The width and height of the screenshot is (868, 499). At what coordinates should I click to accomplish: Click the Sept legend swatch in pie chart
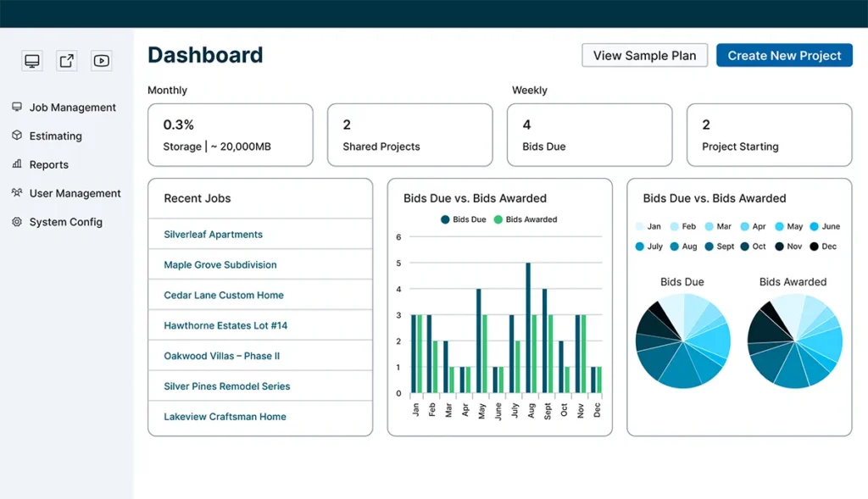click(x=709, y=247)
